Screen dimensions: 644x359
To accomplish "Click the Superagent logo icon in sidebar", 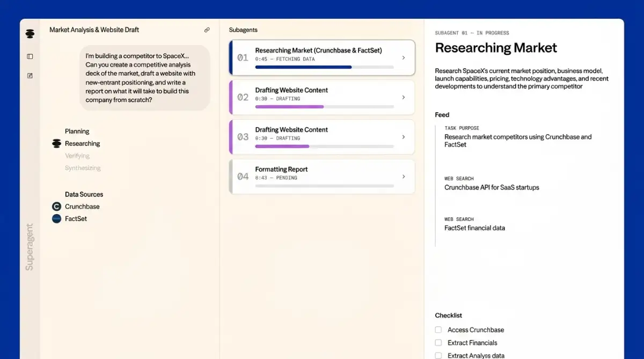I will [30, 34].
